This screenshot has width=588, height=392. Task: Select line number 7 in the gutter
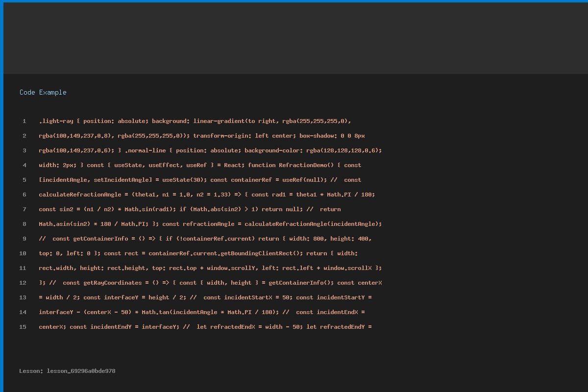click(24, 209)
